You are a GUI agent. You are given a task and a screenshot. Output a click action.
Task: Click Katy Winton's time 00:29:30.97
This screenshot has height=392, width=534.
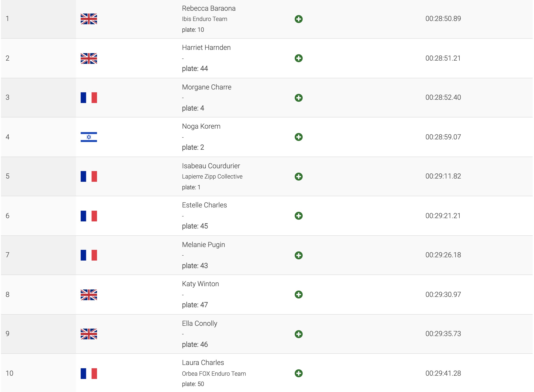tap(443, 295)
